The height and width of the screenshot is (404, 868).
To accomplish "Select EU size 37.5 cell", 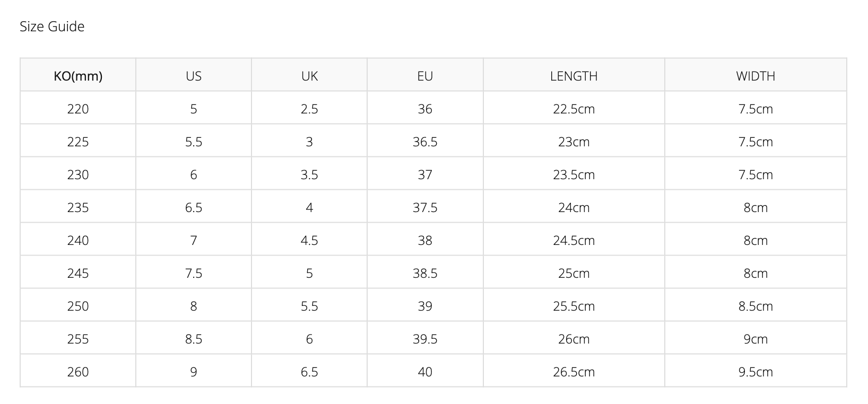I will coord(425,207).
